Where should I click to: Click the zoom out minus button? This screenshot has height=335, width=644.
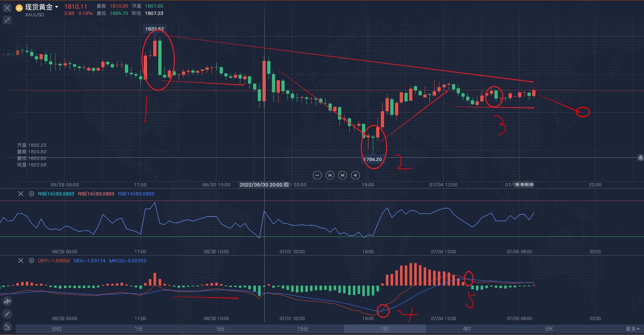click(x=317, y=175)
